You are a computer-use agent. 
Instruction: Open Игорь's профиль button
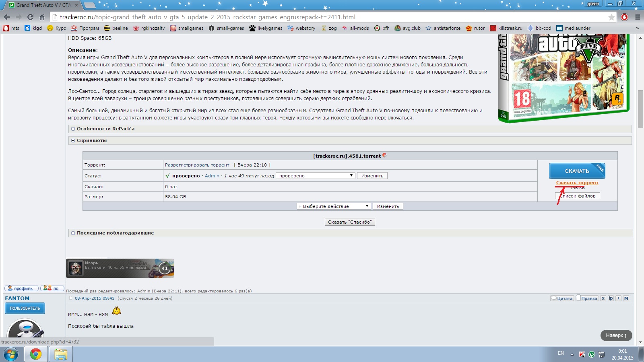[21, 288]
